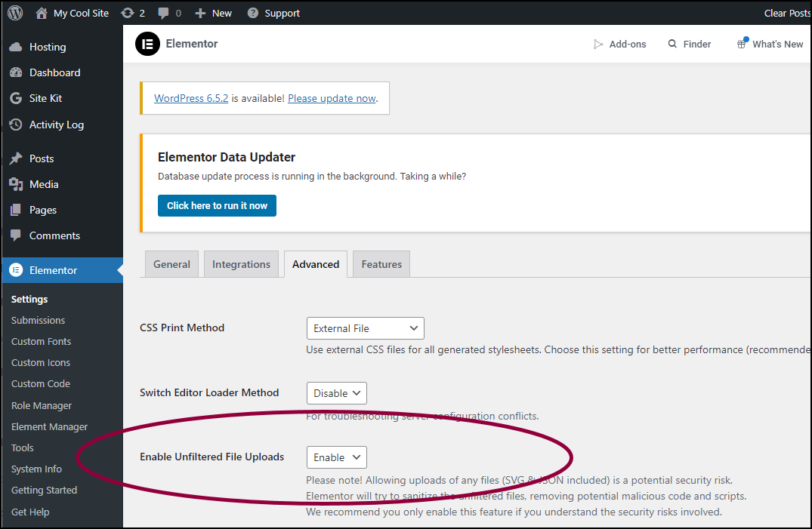
Task: Open the comments bubble icon in admin bar
Action: [163, 14]
